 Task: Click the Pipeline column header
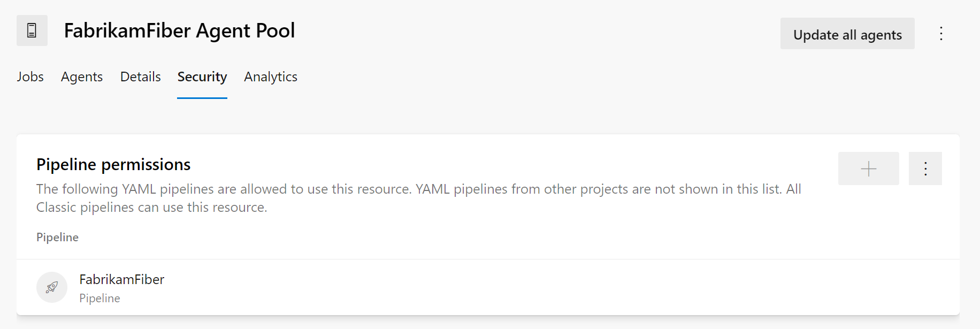(x=57, y=238)
